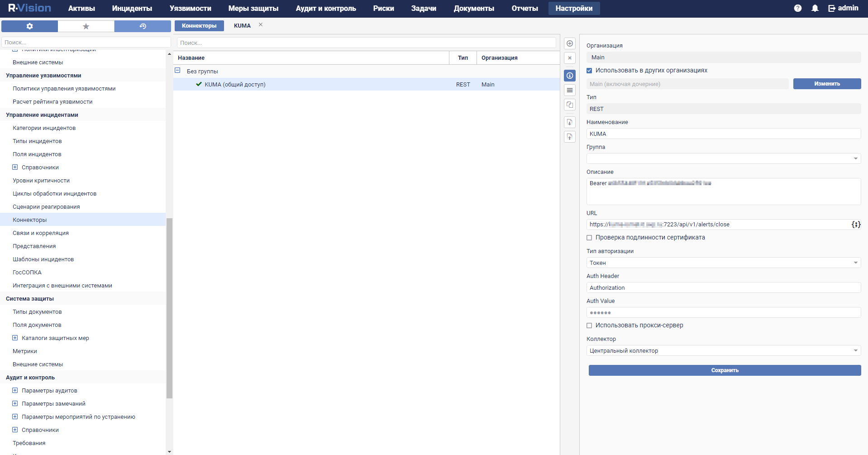Viewport: 868px width, 455px height.
Task: Collapse 'Без группы' group
Action: [x=177, y=71]
